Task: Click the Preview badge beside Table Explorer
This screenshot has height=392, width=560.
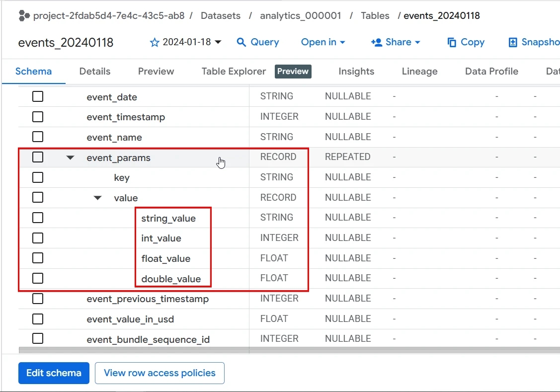Action: pos(293,72)
